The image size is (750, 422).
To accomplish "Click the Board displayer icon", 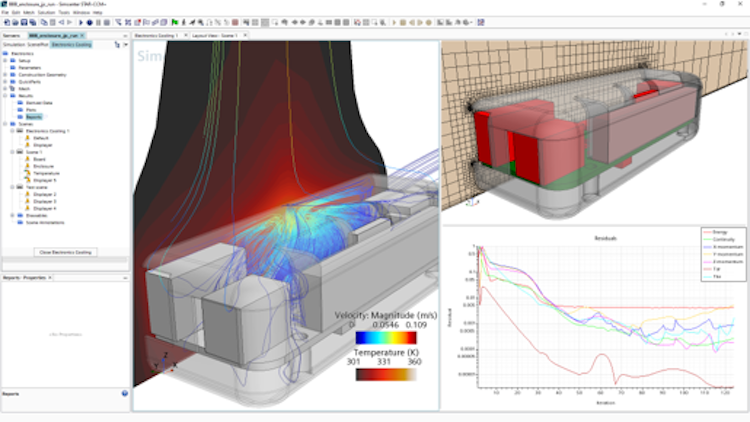I will click(x=27, y=159).
